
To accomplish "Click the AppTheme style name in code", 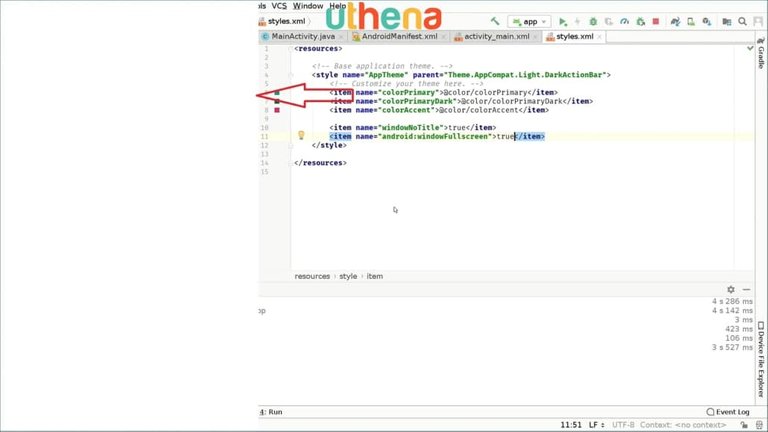I will pyautogui.click(x=384, y=75).
